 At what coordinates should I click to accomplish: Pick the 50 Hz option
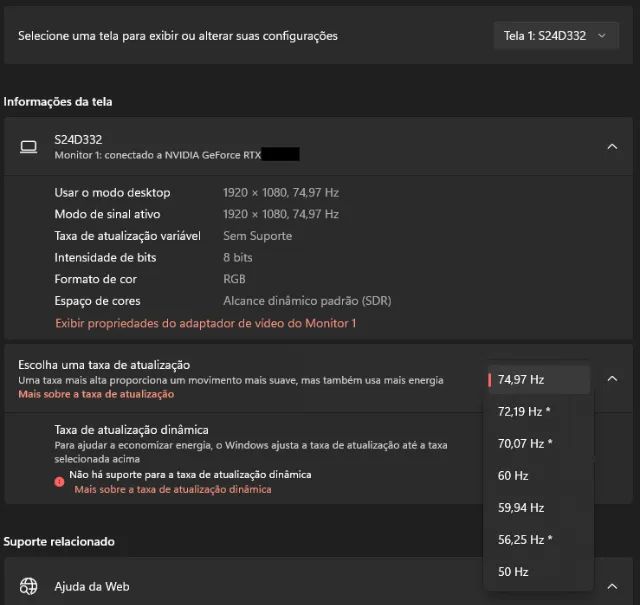point(539,572)
